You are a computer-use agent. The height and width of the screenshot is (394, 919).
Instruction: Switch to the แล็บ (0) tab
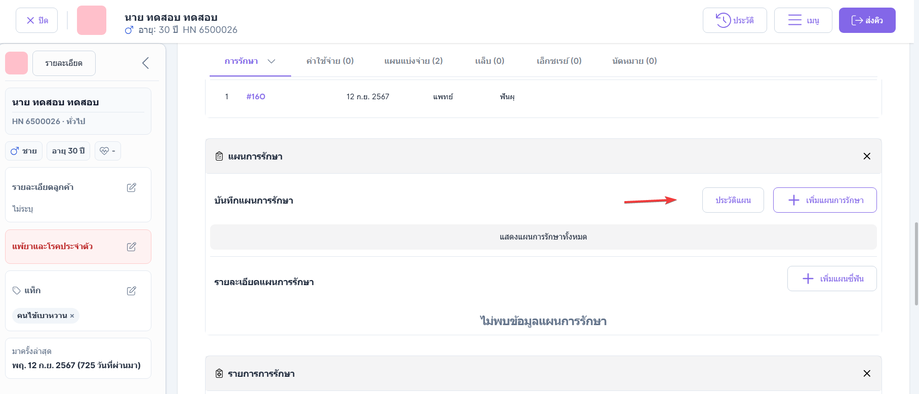[x=489, y=61]
